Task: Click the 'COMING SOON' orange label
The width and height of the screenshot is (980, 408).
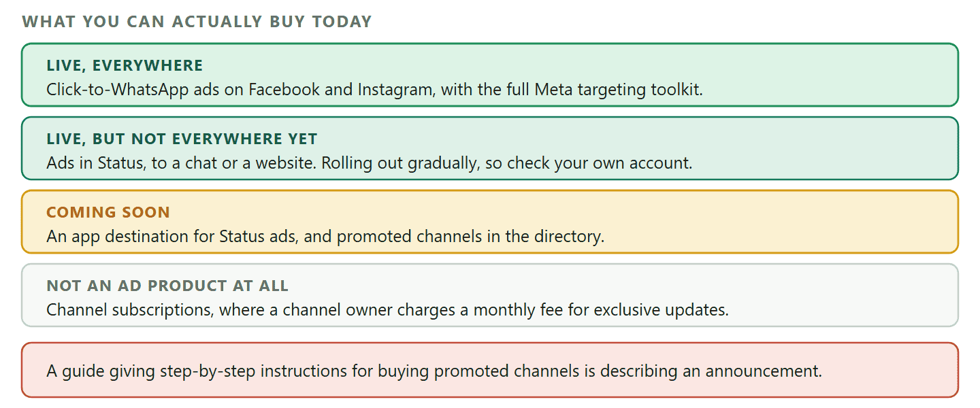Action: pyautogui.click(x=108, y=212)
